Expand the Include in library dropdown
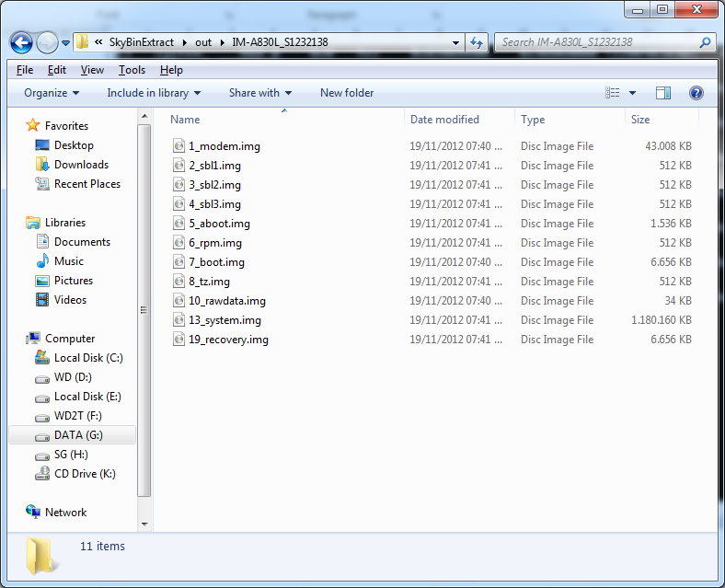The height and width of the screenshot is (588, 725). point(153,93)
